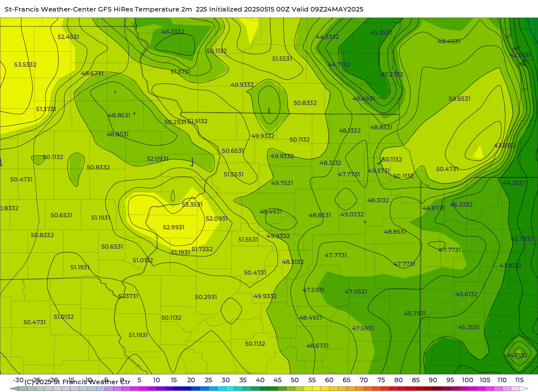Click the '(C) 2025 St Francis Weather Ctr' copyright text
The height and width of the screenshot is (392, 538).
coord(77,382)
